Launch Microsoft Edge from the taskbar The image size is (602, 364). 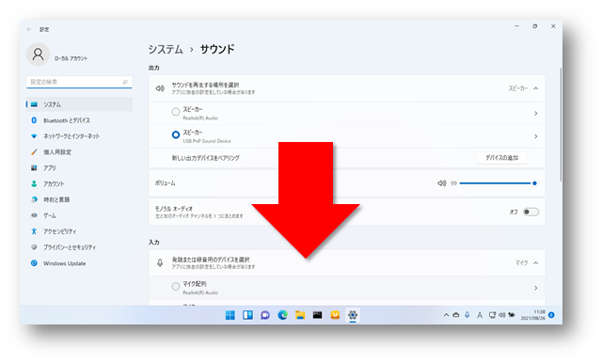coord(282,315)
